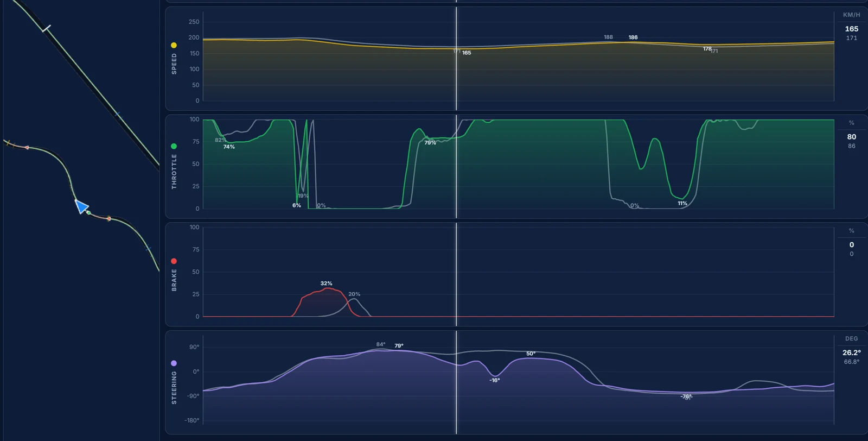
Task: Click the -180° axis tick on steering chart
Action: (x=192, y=420)
